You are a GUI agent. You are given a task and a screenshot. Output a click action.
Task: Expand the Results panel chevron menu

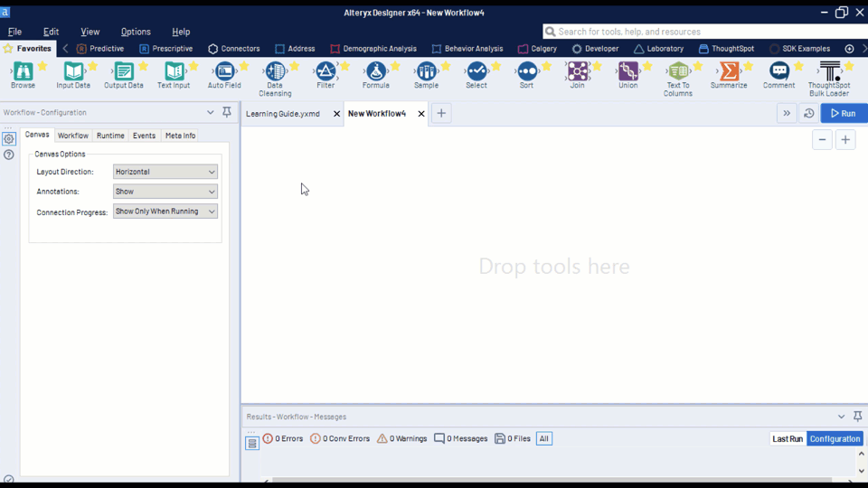click(x=842, y=417)
